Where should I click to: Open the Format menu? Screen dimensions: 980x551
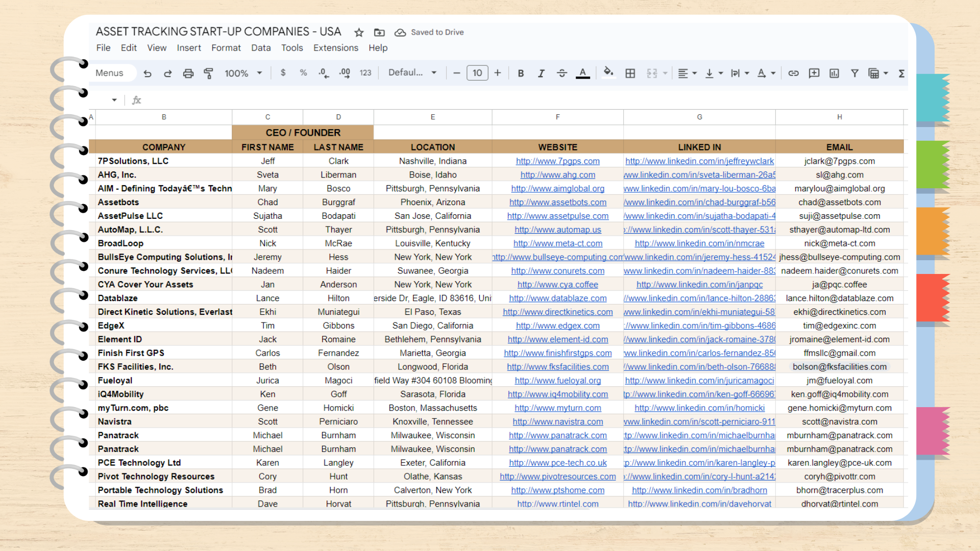[x=226, y=48]
